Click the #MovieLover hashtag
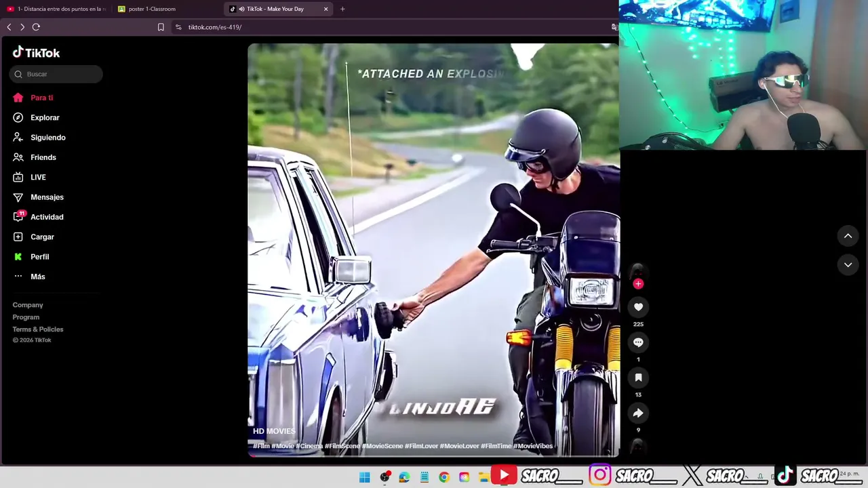Image resolution: width=868 pixels, height=488 pixels. tap(460, 446)
